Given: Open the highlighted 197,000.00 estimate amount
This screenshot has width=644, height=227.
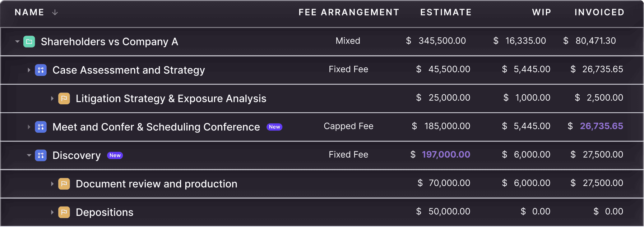Looking at the screenshot, I should tap(446, 155).
